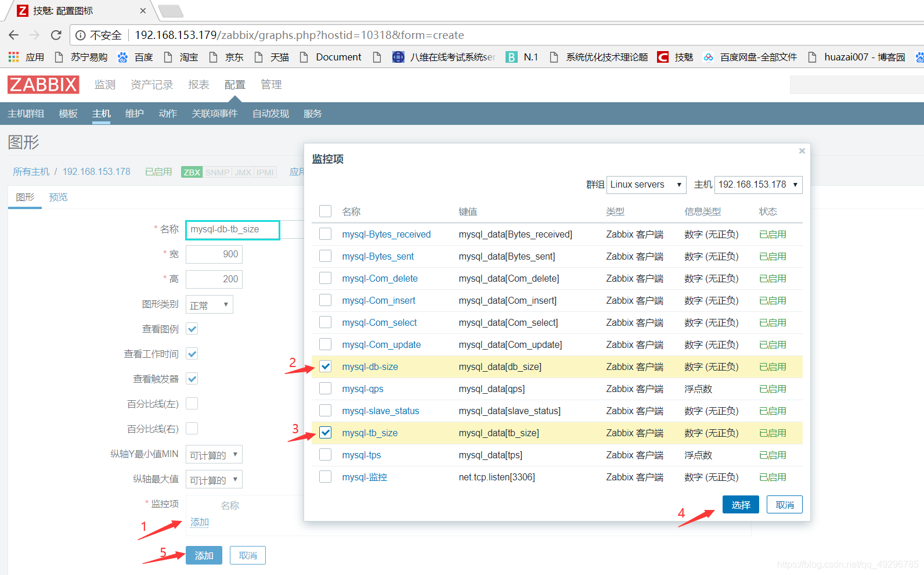The width and height of the screenshot is (924, 575).
Task: Switch to the 预览 tab
Action: (59, 197)
